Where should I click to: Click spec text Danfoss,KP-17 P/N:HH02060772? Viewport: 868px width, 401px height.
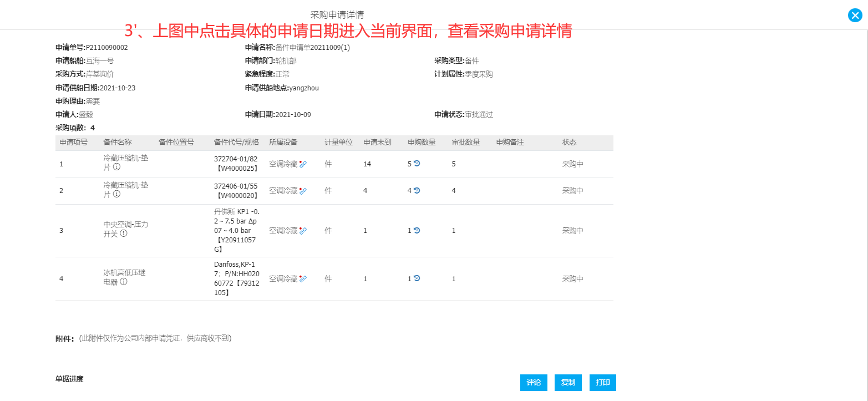point(237,278)
